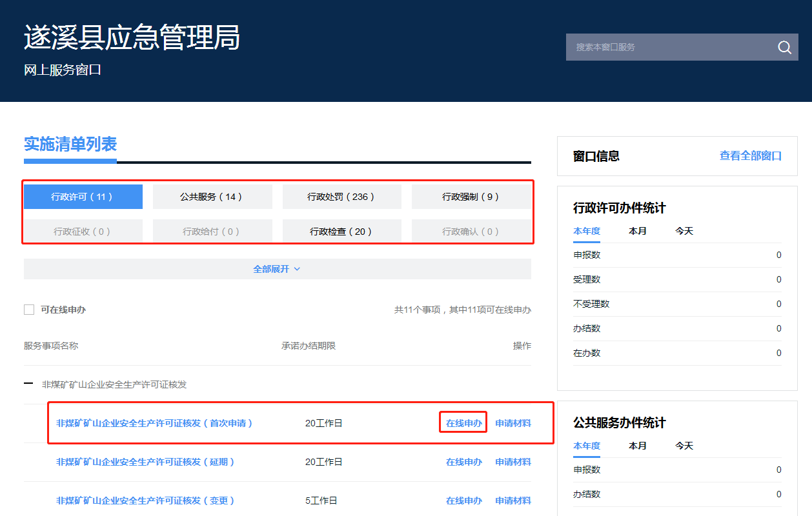Screen dimensions: 812x516
Task: Open the 行政处罚 (236) tab
Action: point(341,197)
